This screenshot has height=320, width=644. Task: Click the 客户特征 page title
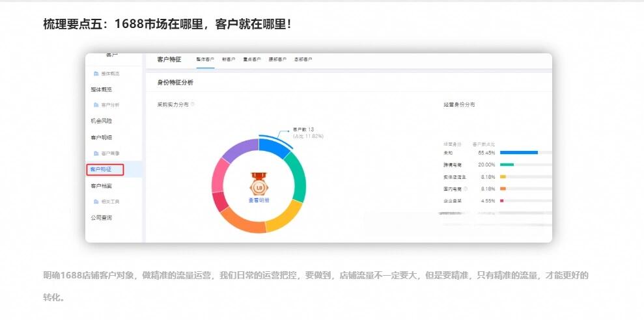(x=169, y=59)
